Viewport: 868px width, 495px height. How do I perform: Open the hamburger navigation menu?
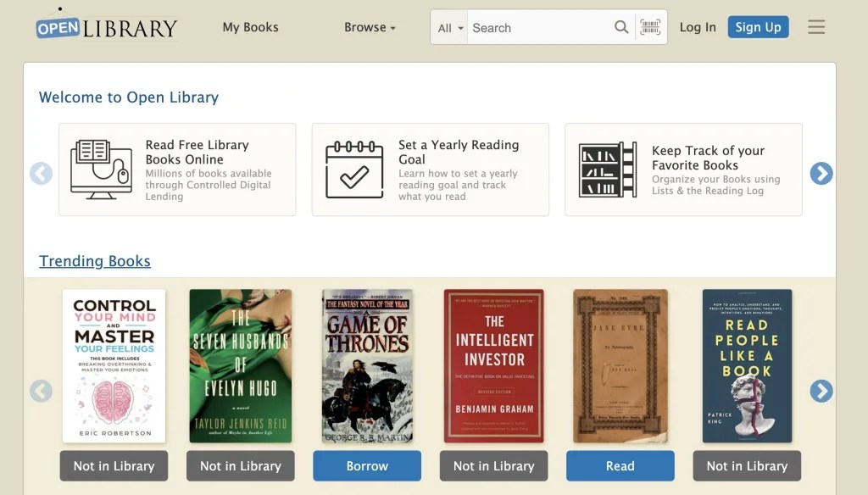pyautogui.click(x=815, y=26)
